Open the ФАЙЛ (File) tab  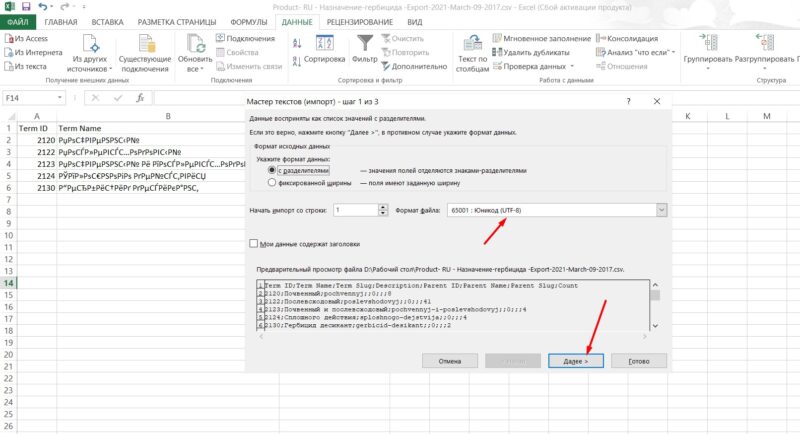[x=18, y=22]
